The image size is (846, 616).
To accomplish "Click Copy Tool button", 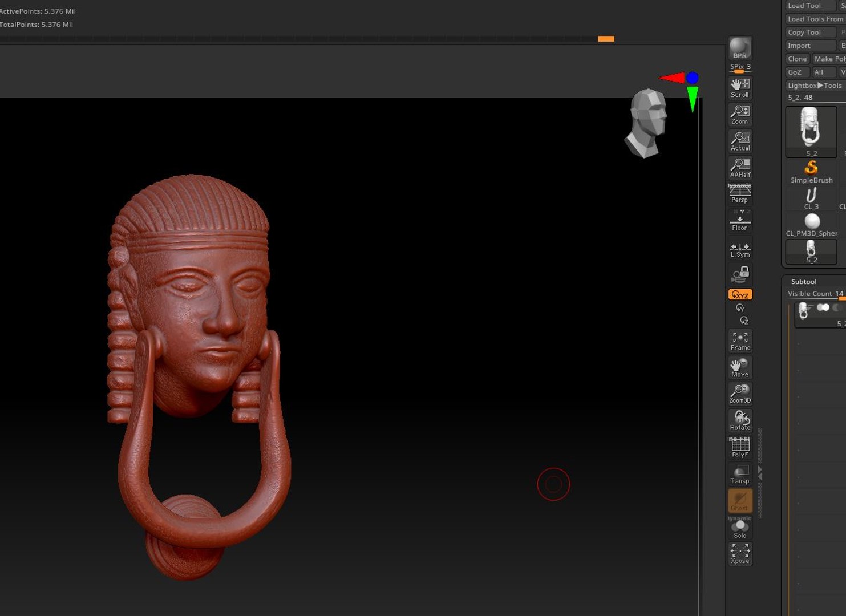I will 811,33.
